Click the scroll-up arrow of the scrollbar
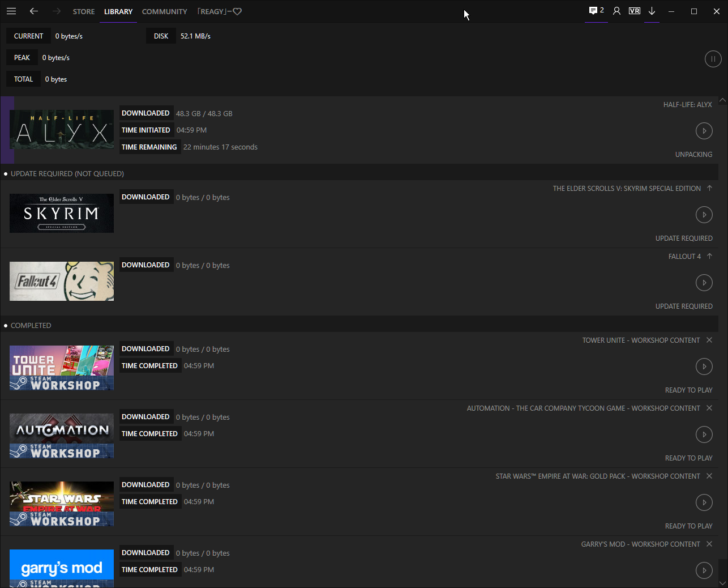Viewport: 728px width, 588px height. (x=723, y=100)
